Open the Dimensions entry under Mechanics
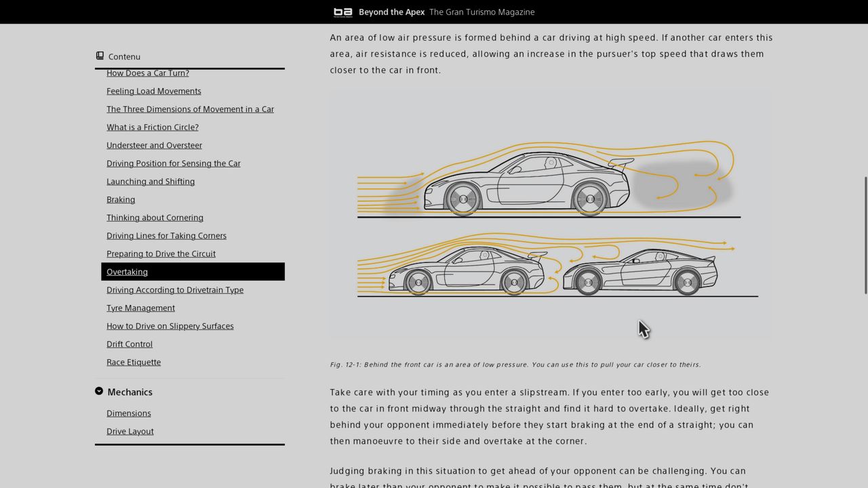Screen dimensions: 868x488 [x=129, y=413]
